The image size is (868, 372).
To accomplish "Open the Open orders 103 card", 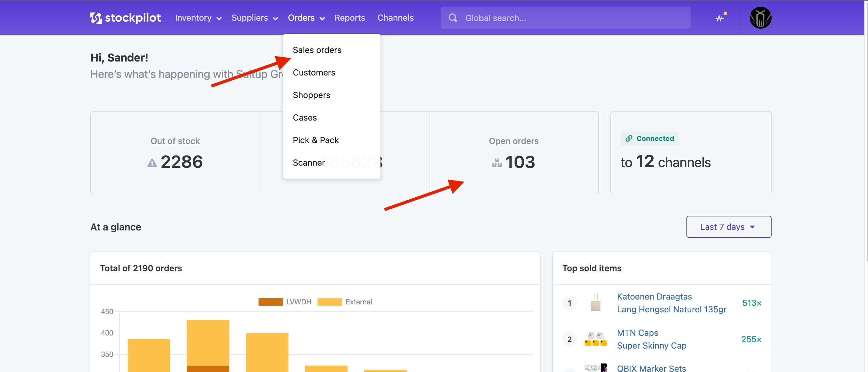I will (513, 153).
